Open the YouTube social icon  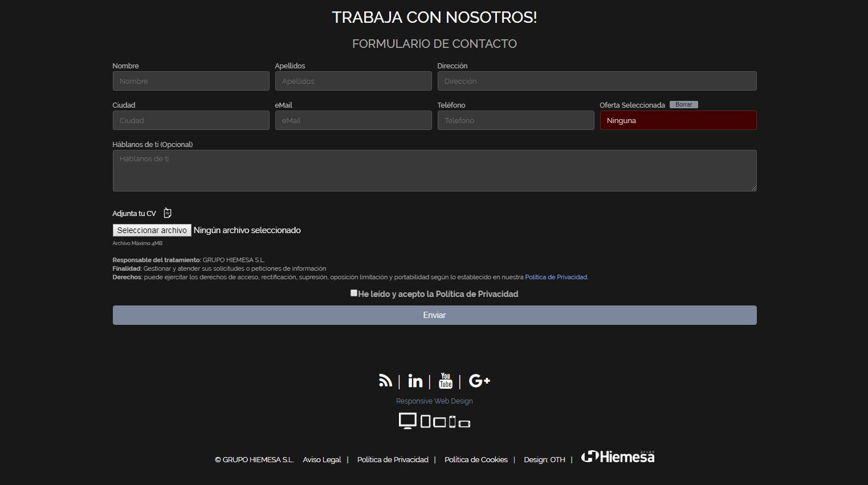coord(446,381)
